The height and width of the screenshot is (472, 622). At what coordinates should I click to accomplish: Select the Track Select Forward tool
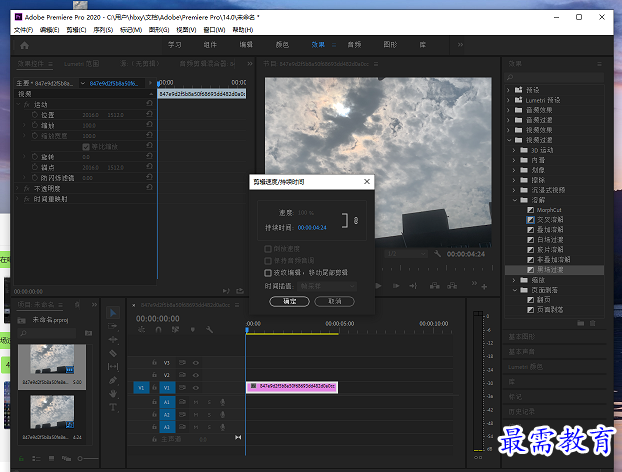[113, 326]
